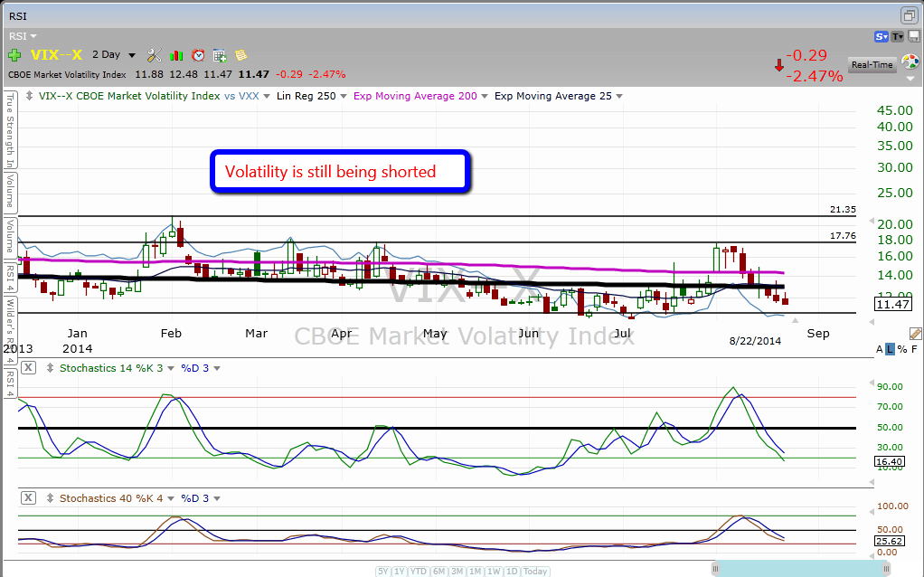Select the True Strength Index side tab

coord(10,129)
